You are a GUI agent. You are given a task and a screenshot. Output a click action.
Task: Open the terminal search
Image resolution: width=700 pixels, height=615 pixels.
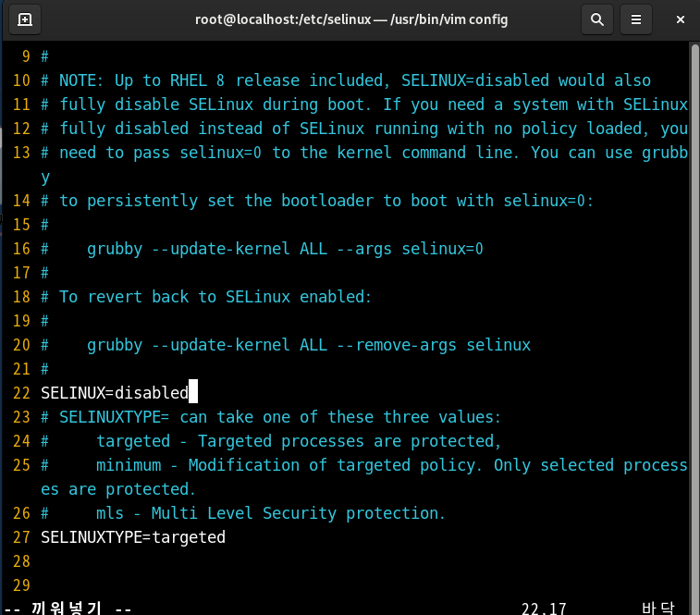pos(596,19)
